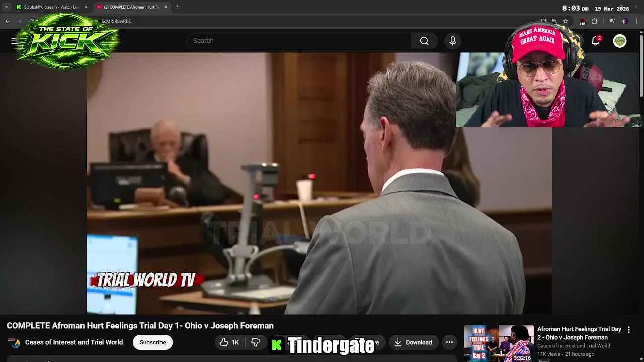Click the Hurt Feelings Trial Day 2 thumbnail
The width and height of the screenshot is (644, 362).
499,343
